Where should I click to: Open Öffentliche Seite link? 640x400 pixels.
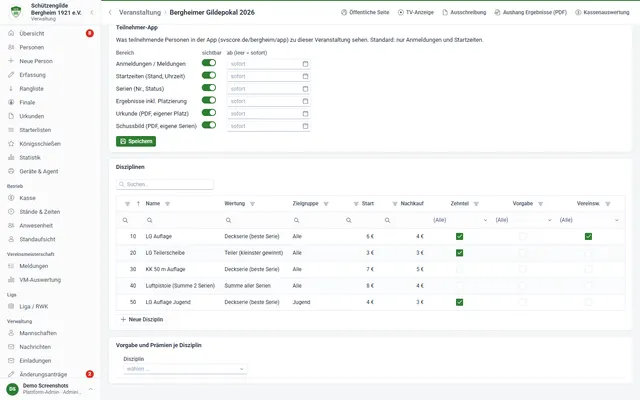365,13
